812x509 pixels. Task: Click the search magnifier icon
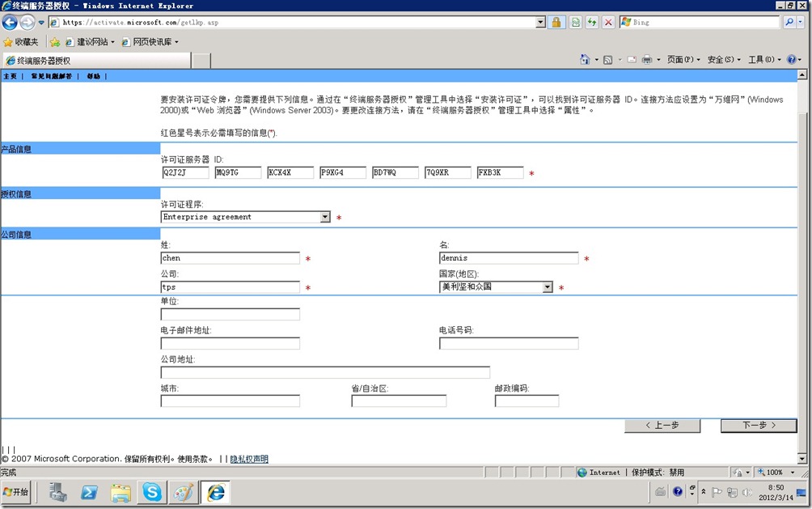point(789,23)
